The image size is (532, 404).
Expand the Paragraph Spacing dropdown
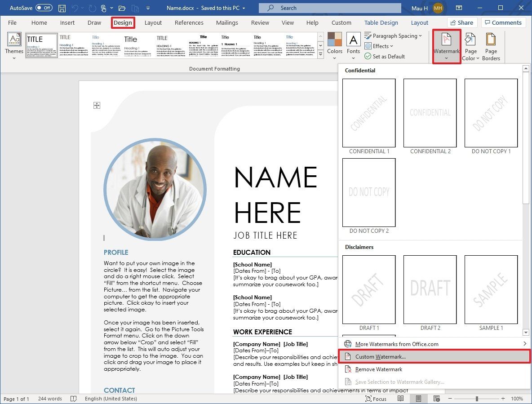pos(393,36)
